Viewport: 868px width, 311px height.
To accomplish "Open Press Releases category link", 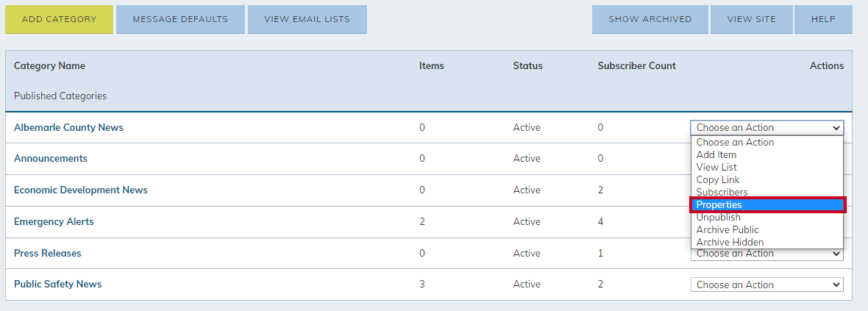I will [48, 253].
